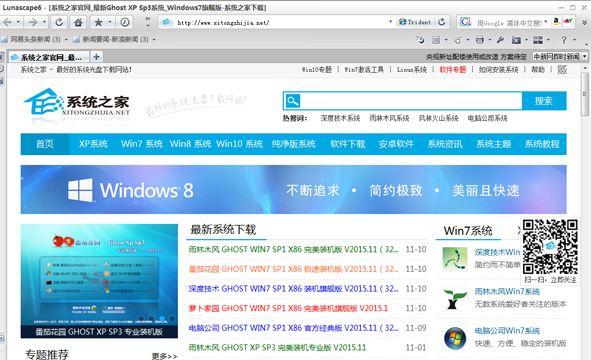This screenshot has height=360, width=592.
Task: Open Win7 系统 navigation item
Action: coord(142,144)
